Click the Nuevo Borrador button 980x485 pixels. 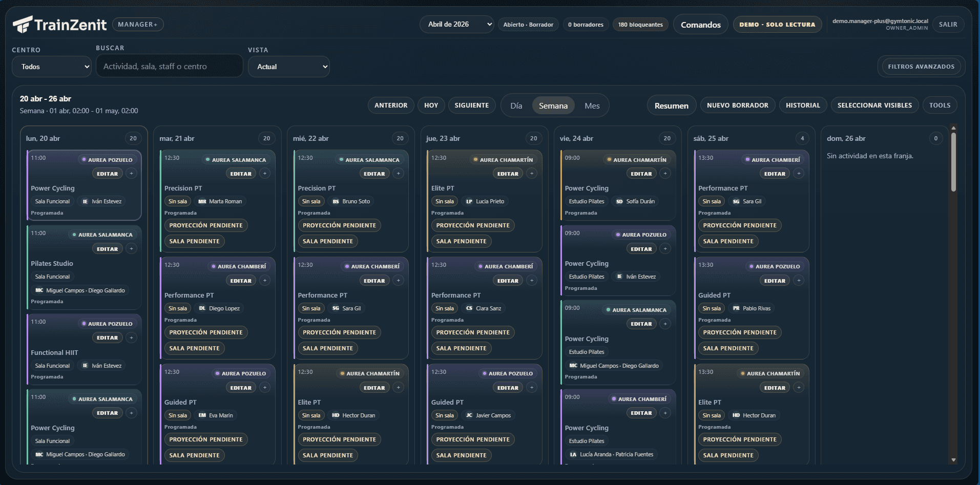pos(738,106)
